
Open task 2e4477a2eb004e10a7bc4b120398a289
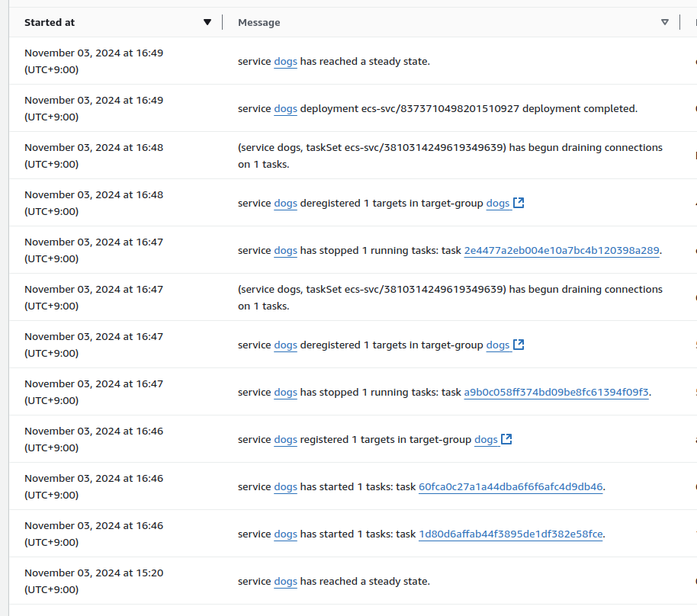click(x=561, y=250)
